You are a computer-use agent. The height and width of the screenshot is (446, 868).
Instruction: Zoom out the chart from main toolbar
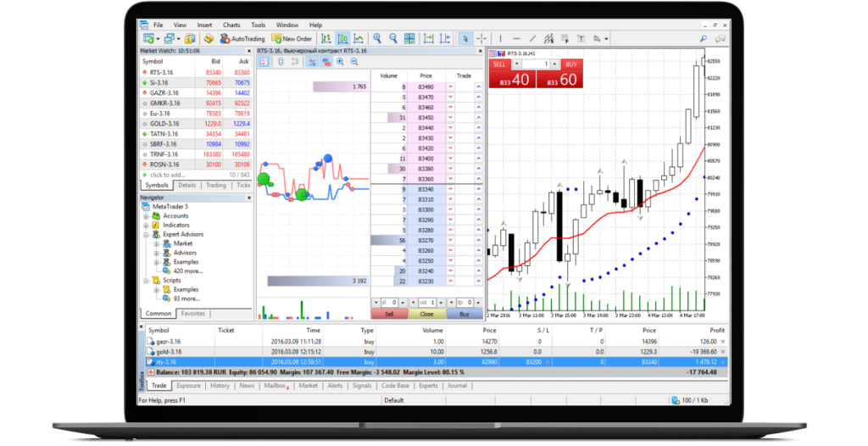coord(393,38)
